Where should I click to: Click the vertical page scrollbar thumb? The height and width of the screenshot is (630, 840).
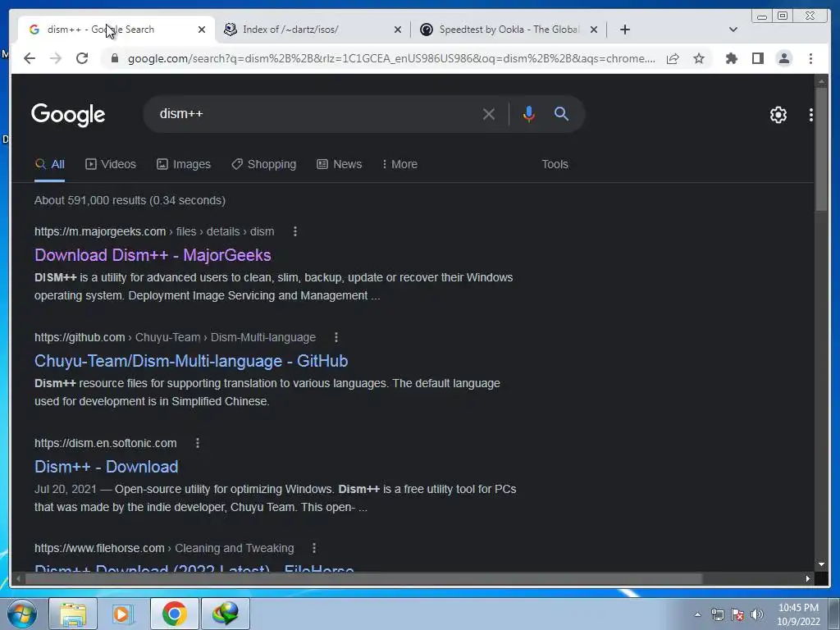click(821, 149)
